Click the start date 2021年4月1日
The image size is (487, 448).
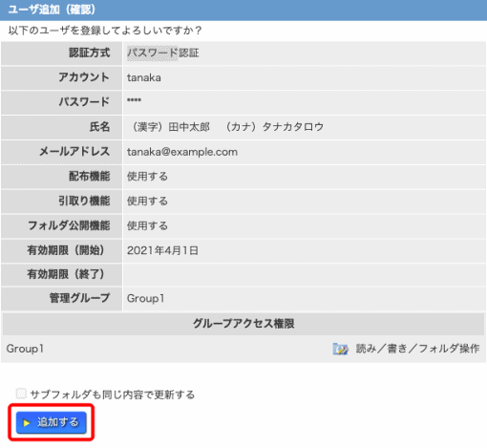pos(162,250)
